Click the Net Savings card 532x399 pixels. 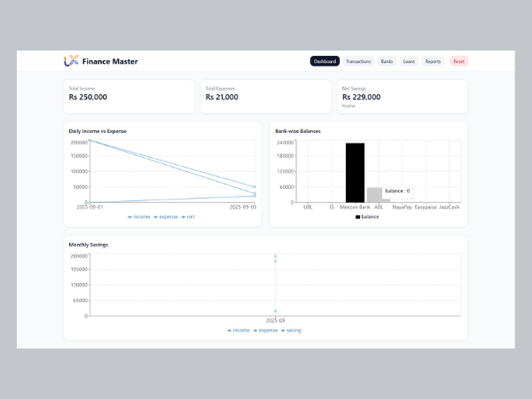(x=402, y=95)
